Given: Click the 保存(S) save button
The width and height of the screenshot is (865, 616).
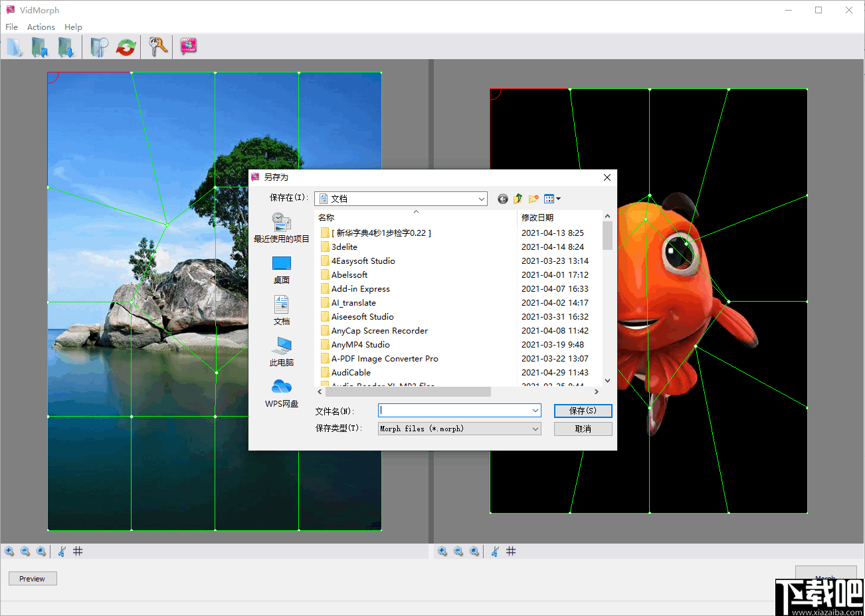Looking at the screenshot, I should click(x=583, y=411).
